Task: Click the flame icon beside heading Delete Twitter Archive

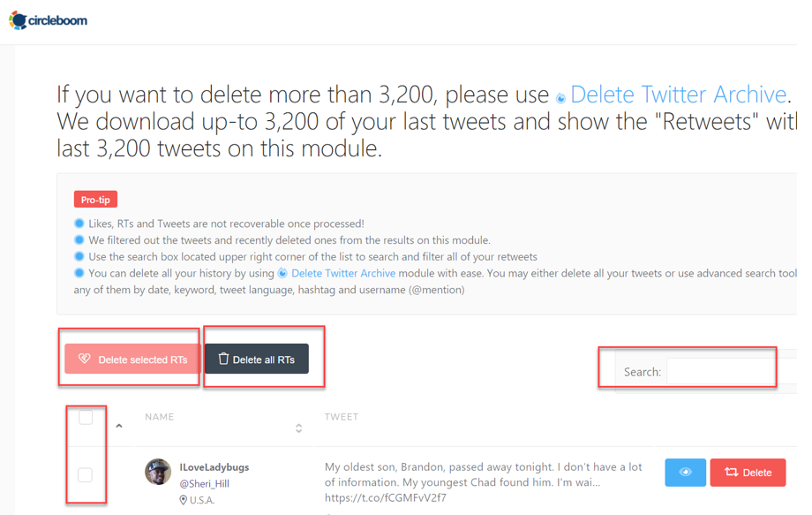Action: 560,97
